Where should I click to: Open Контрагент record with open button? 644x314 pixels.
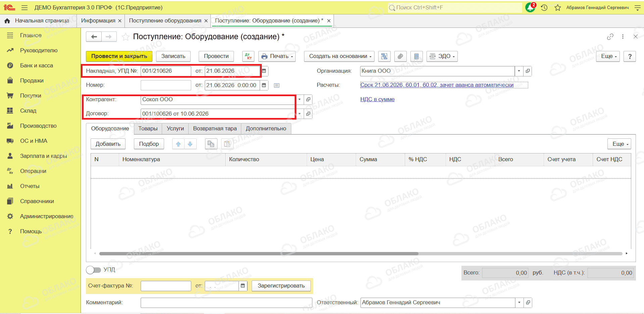pos(308,100)
